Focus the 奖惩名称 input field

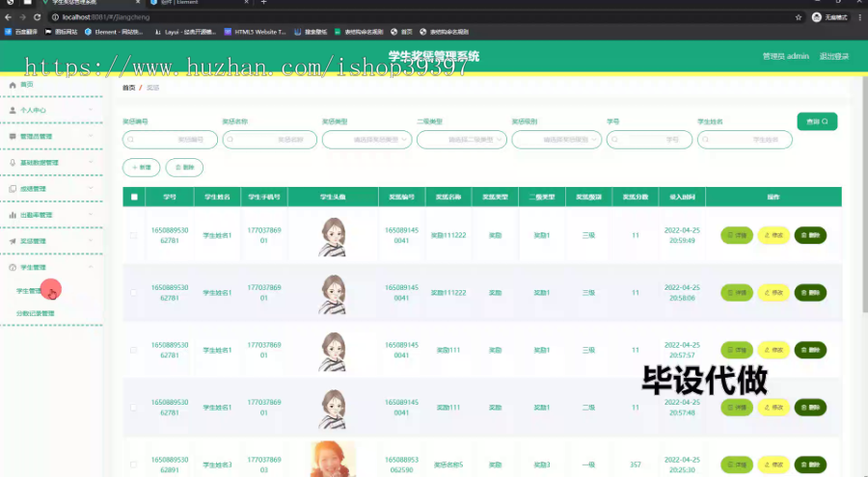coord(270,140)
